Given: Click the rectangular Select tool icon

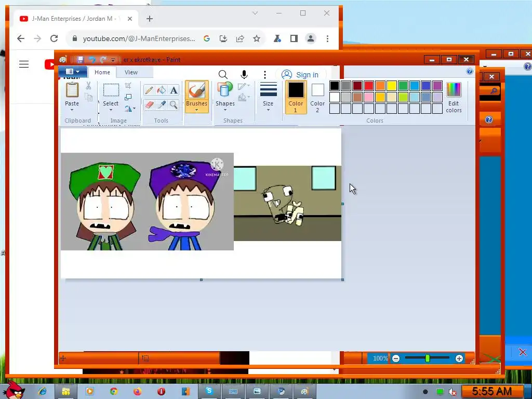Looking at the screenshot, I should (x=111, y=90).
